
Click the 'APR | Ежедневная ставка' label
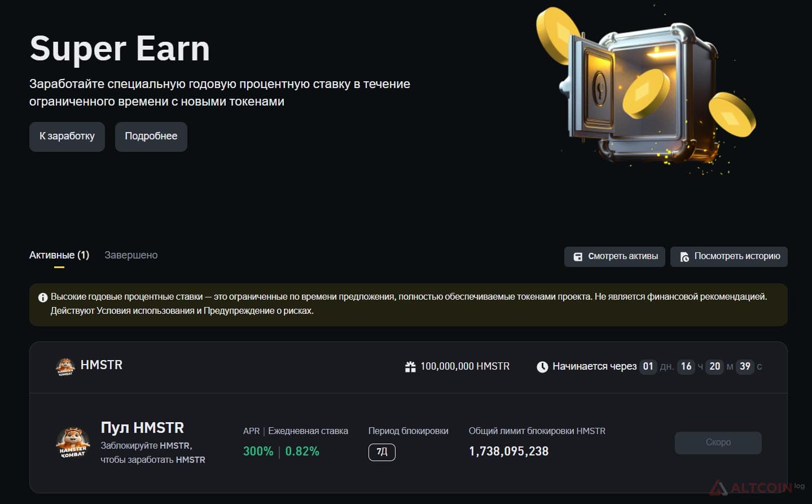pyautogui.click(x=296, y=431)
